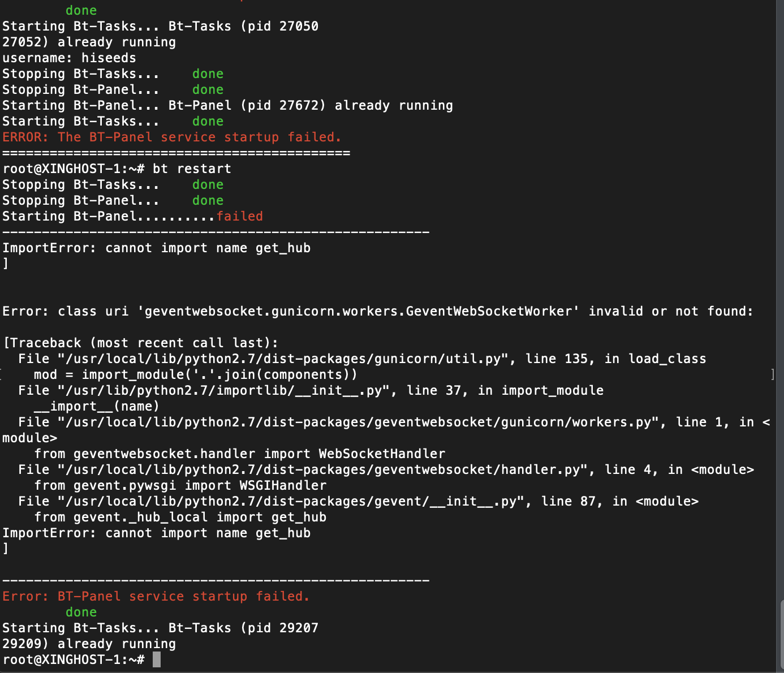This screenshot has height=673, width=784.
Task: Click the terminal cursor at the final prompt
Action: pyautogui.click(x=157, y=659)
